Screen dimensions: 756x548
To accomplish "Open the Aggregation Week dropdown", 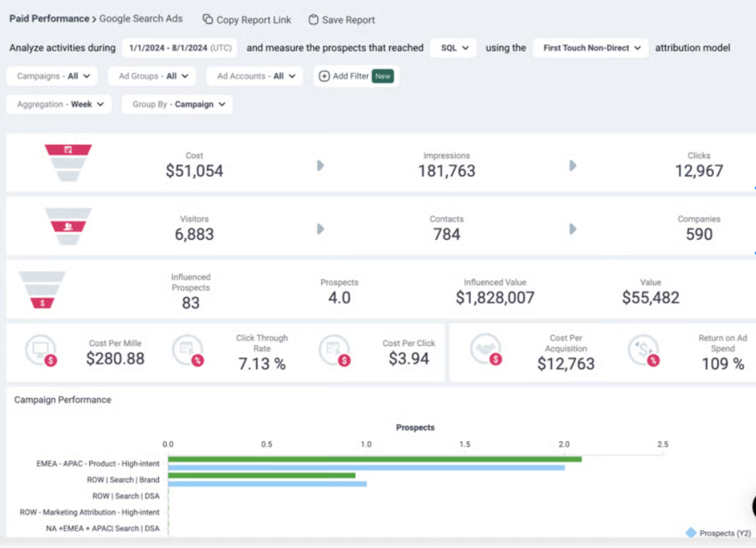I will pos(58,103).
